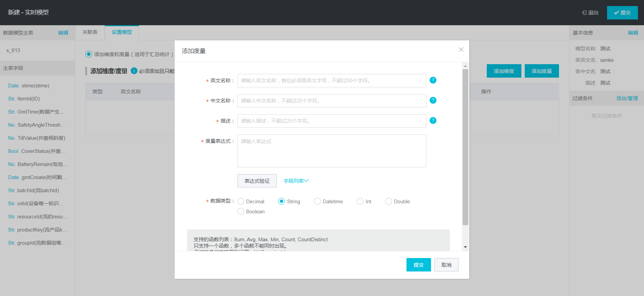Click the 表达式验证 button
The image size is (644, 296).
click(x=257, y=181)
